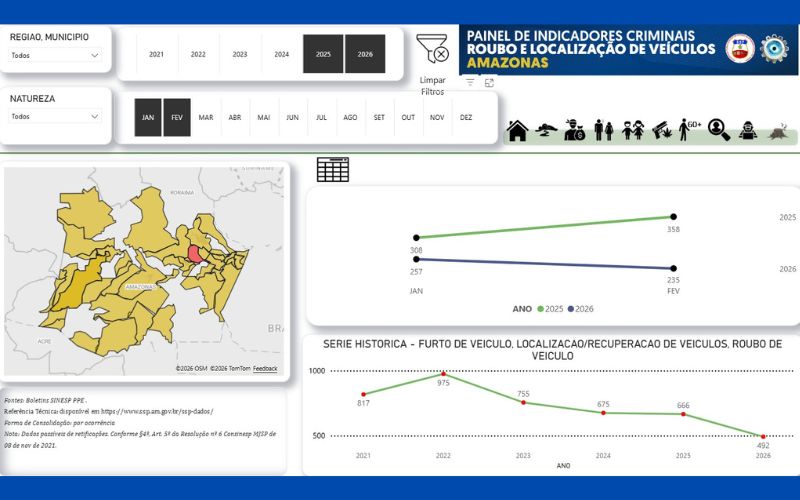The height and width of the screenshot is (500, 800).
Task: Open the data table view icon
Action: (x=333, y=169)
